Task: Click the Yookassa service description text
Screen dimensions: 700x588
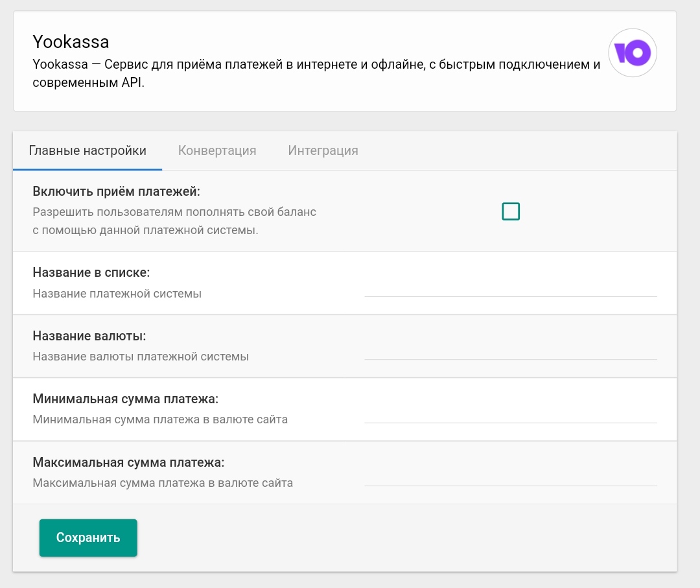Action: point(316,73)
